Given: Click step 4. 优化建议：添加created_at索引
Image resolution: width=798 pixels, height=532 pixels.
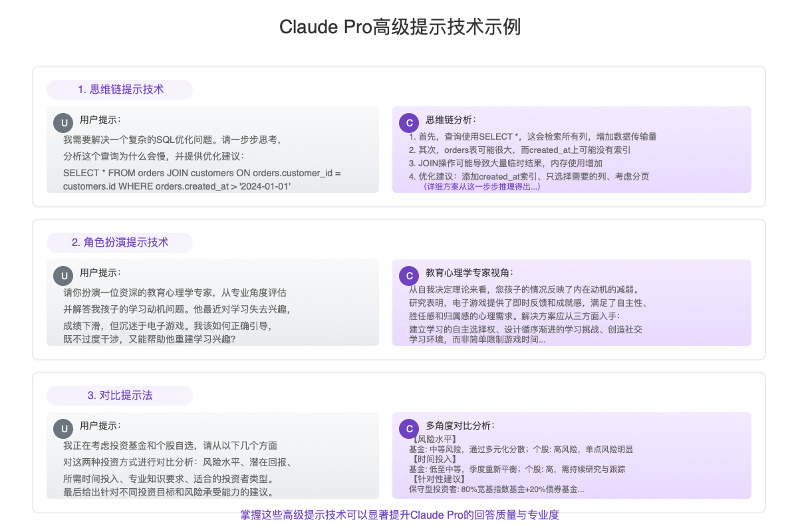Looking at the screenshot, I should (529, 176).
